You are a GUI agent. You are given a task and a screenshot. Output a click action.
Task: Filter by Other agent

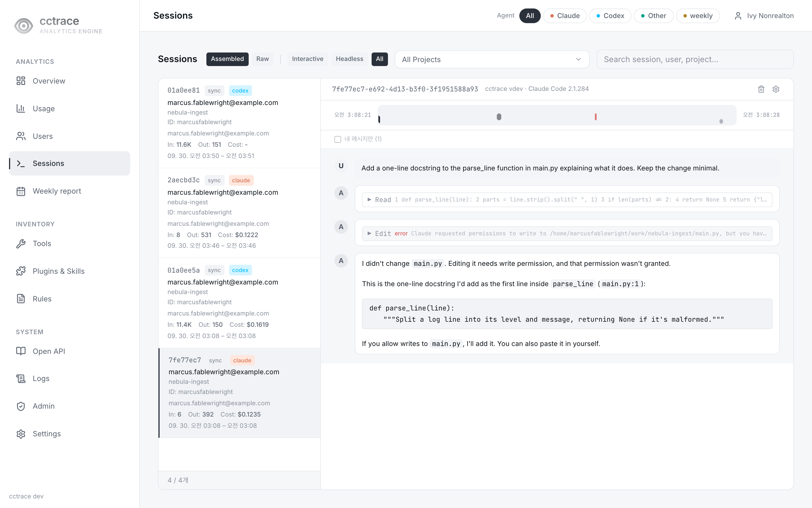click(x=653, y=16)
